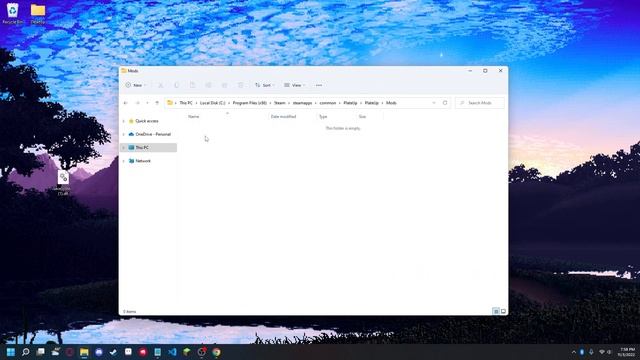Sort by the Type column
This screenshot has width=640, height=360.
[x=323, y=117]
